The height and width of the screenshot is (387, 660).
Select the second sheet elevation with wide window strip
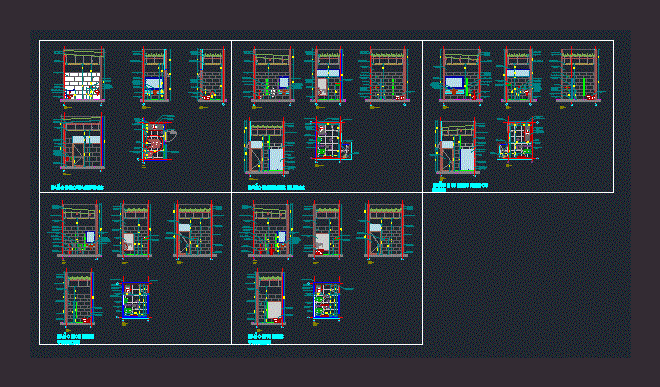click(328, 76)
